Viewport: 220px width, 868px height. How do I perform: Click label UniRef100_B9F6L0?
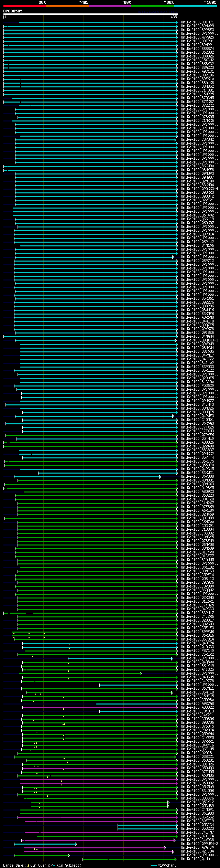pyautogui.click(x=197, y=79)
